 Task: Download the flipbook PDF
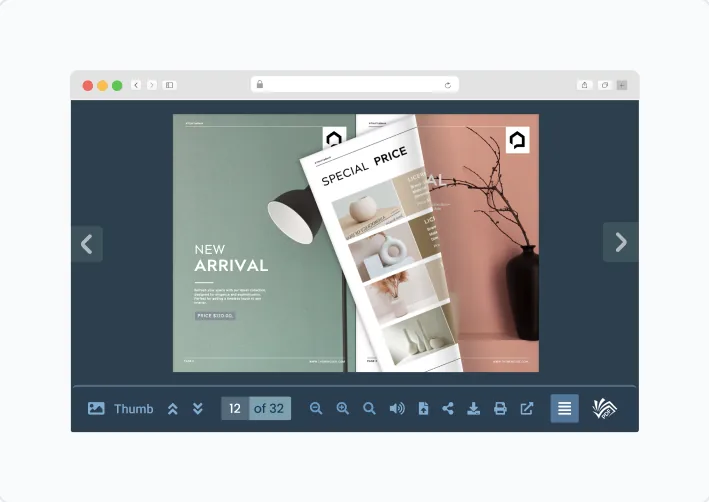[473, 408]
